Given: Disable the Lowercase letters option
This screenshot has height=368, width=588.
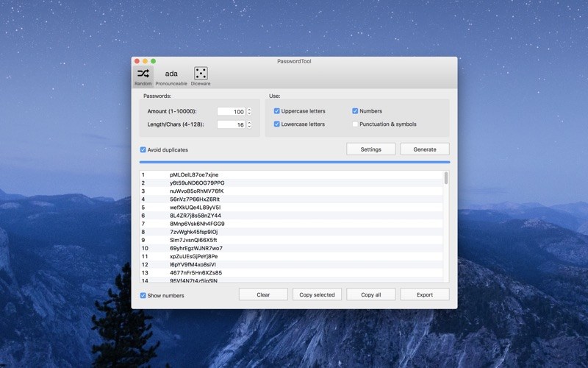Looking at the screenshot, I should point(277,124).
